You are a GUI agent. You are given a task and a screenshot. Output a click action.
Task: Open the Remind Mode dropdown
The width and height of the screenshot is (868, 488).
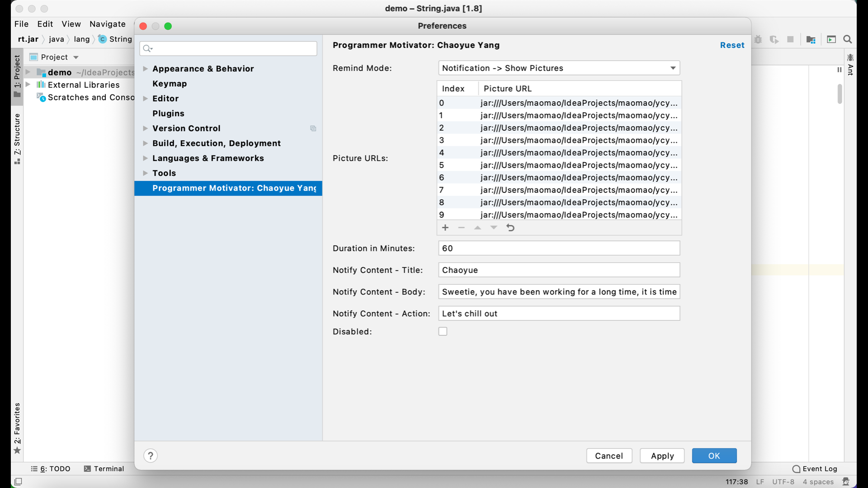559,68
